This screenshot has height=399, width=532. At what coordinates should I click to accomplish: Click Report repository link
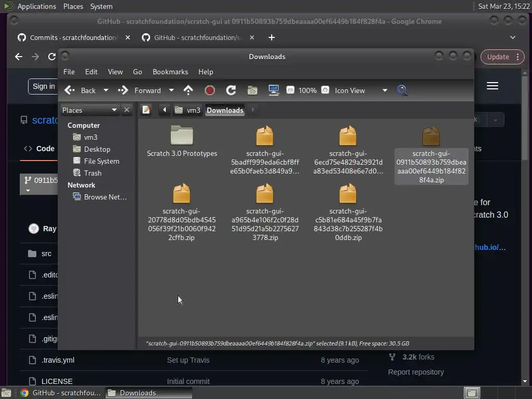pyautogui.click(x=416, y=372)
